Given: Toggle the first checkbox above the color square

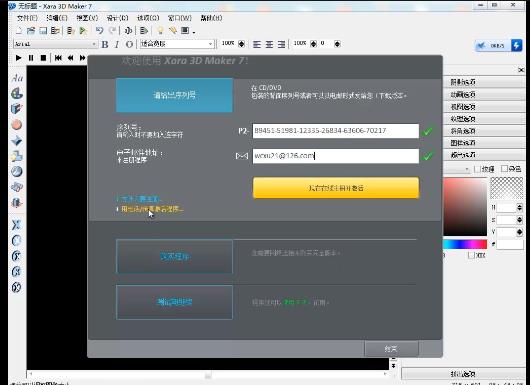Looking at the screenshot, I should 477,169.
